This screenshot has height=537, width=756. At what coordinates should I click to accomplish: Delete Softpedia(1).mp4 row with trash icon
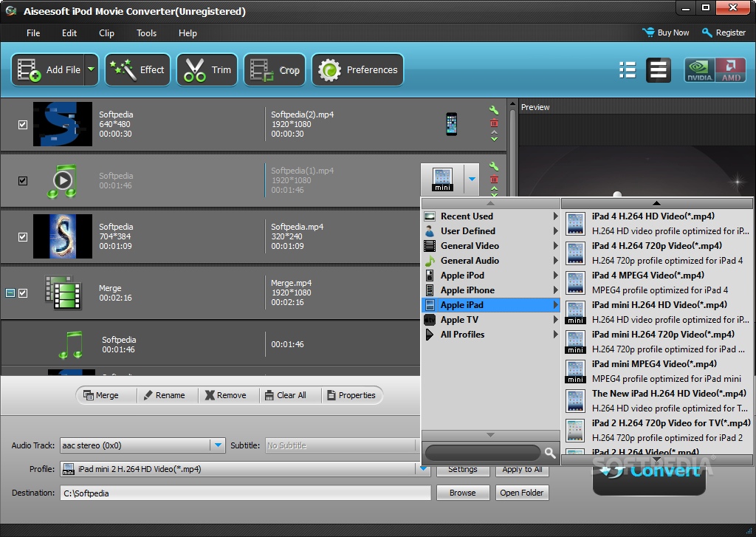[x=494, y=179]
